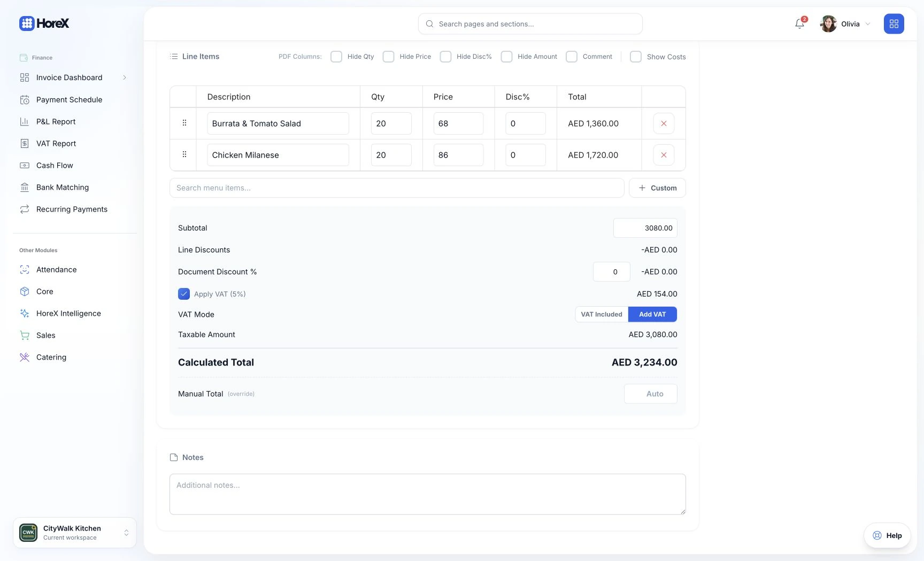
Task: Open Olivia user account dropdown
Action: click(x=845, y=24)
